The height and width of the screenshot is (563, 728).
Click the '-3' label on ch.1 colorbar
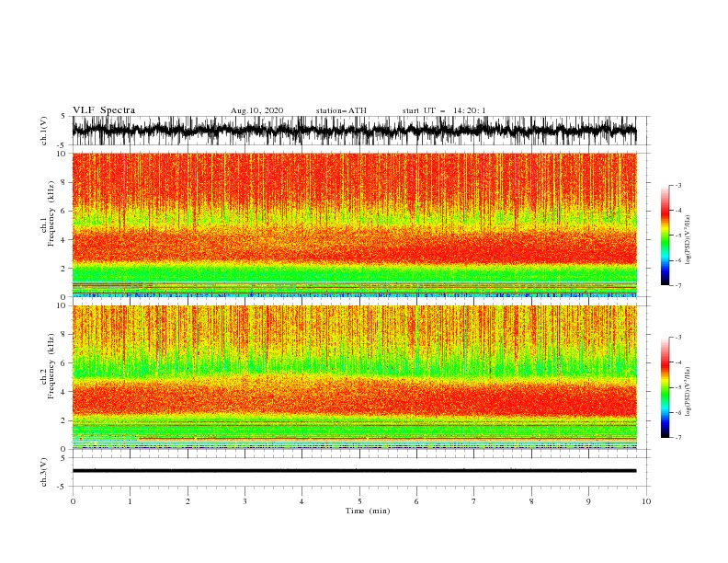677,185
